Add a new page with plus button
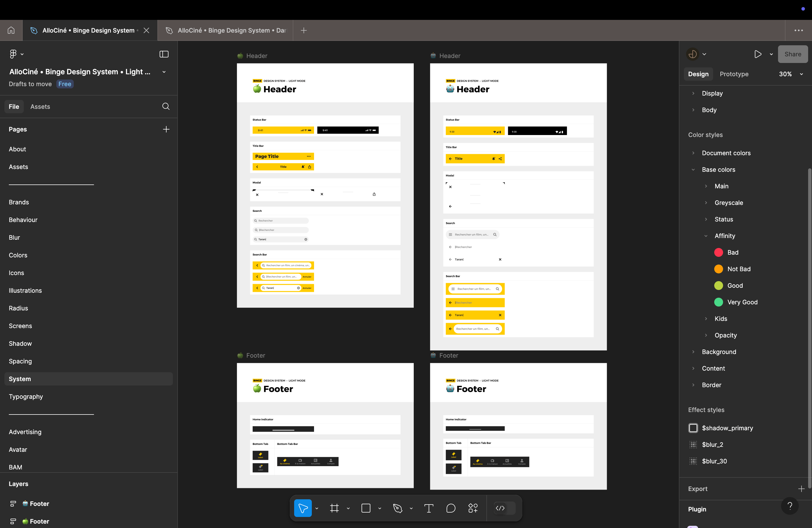Viewport: 812px width, 528px height. click(166, 129)
